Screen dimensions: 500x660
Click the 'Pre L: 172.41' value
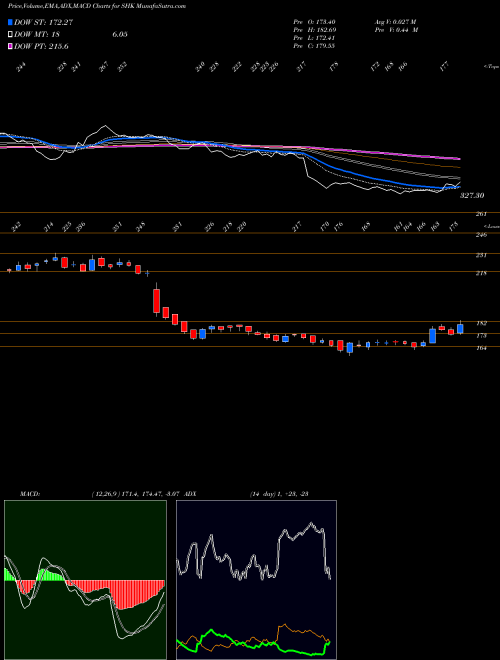pyautogui.click(x=314, y=38)
